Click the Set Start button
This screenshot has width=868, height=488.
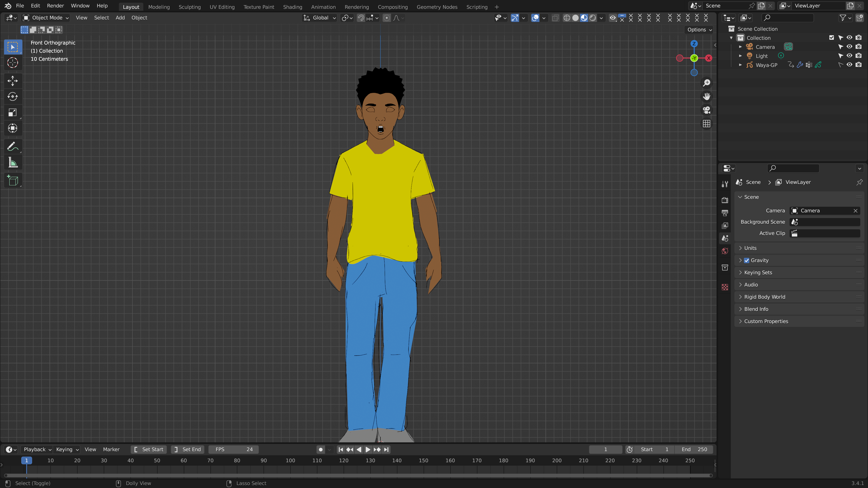[149, 449]
